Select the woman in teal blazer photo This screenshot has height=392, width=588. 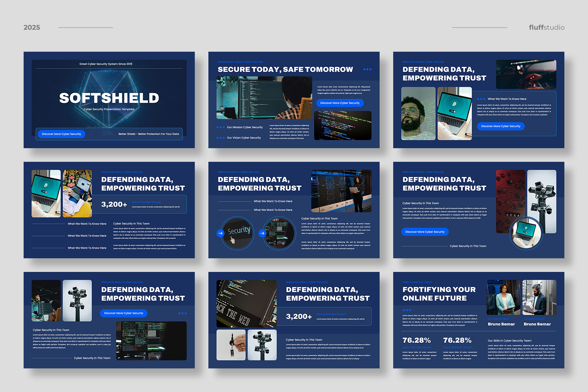pyautogui.click(x=503, y=297)
